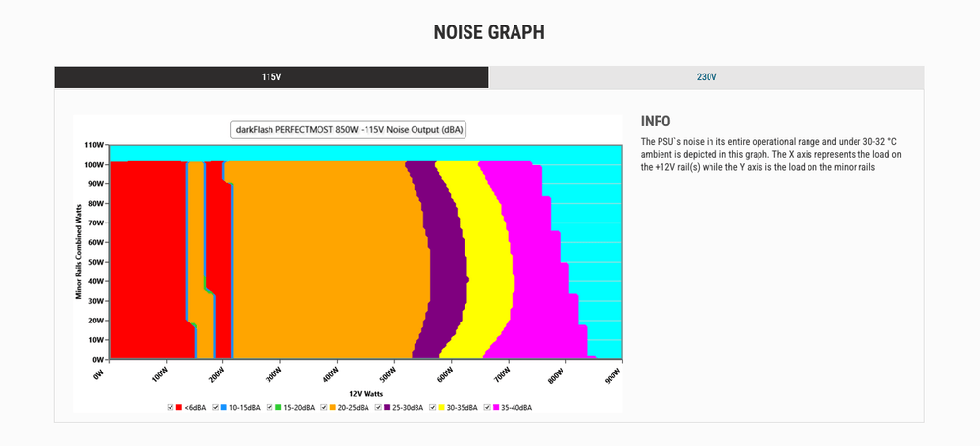This screenshot has width=980, height=446.
Task: Click the yellow 30-35dBA legend swatch
Action: [x=440, y=406]
